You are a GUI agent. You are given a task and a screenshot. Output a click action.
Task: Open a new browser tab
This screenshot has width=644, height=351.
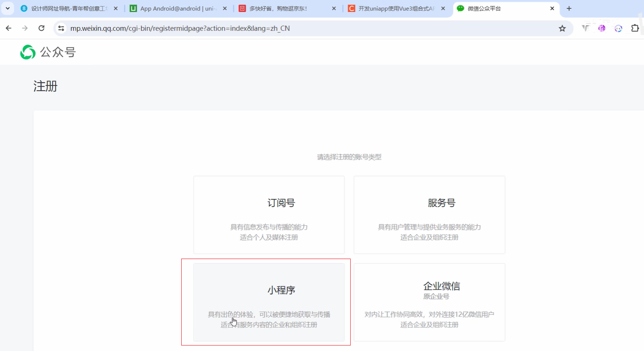coord(569,8)
